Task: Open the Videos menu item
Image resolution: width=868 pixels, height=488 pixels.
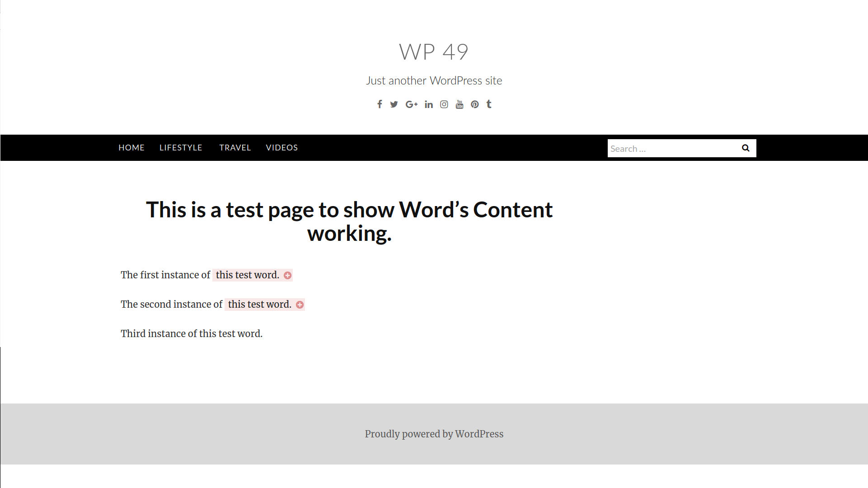Action: 282,148
